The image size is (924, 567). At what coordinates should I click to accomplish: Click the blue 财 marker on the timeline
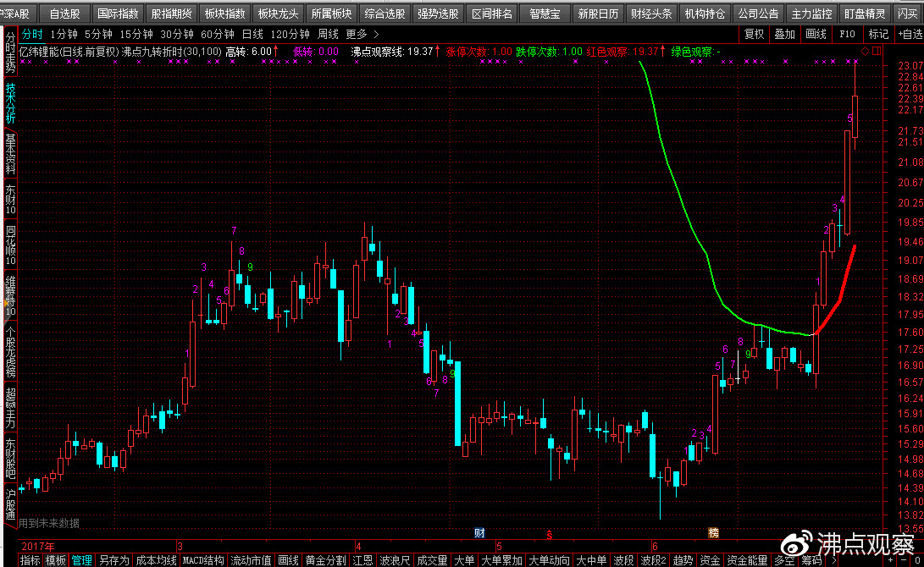pos(479,533)
